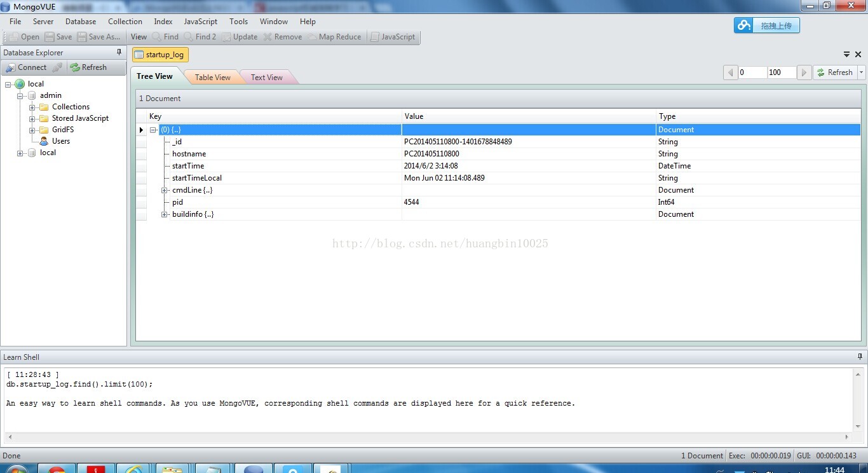Select the startTime row
Viewport: 868px width, 473px height.
pos(498,166)
